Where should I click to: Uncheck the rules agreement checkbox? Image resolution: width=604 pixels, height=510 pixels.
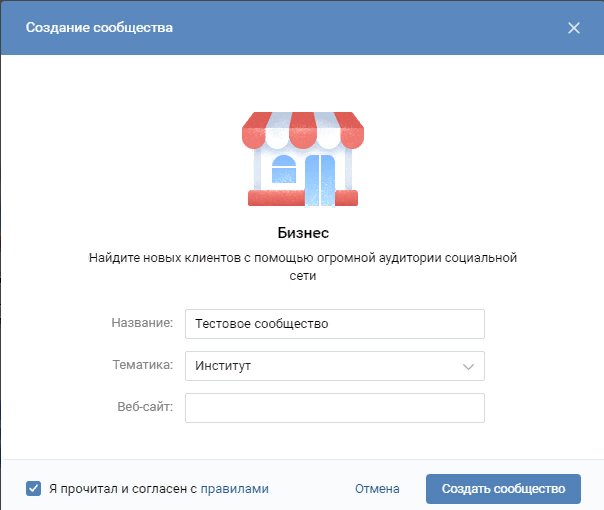pos(34,488)
